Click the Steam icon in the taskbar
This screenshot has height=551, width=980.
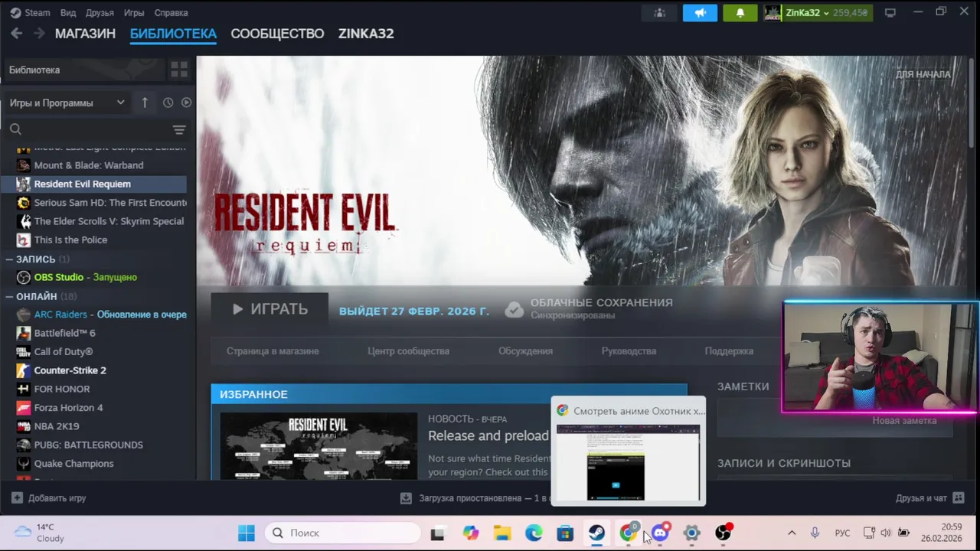click(x=596, y=533)
